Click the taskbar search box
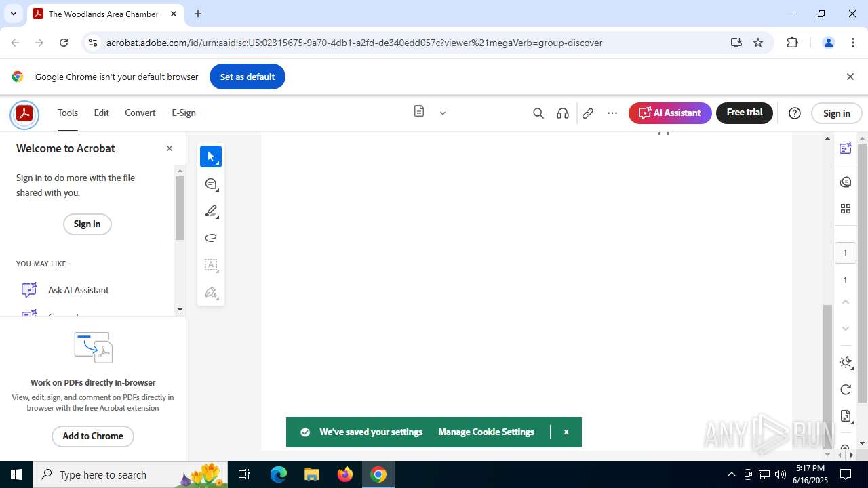Viewport: 868px width, 488px height. [x=132, y=474]
